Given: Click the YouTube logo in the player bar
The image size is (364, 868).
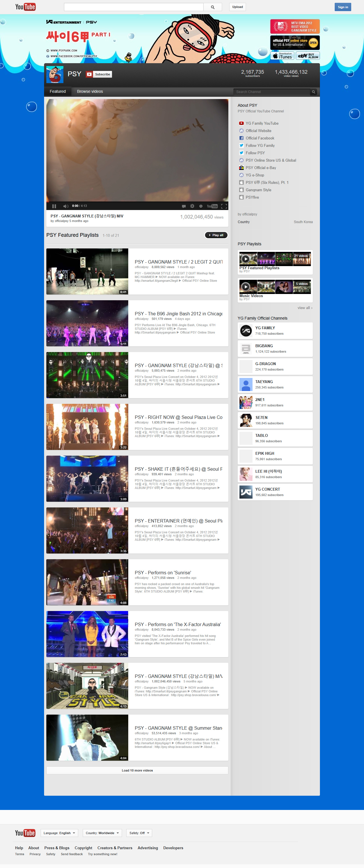Looking at the screenshot, I should 212,206.
